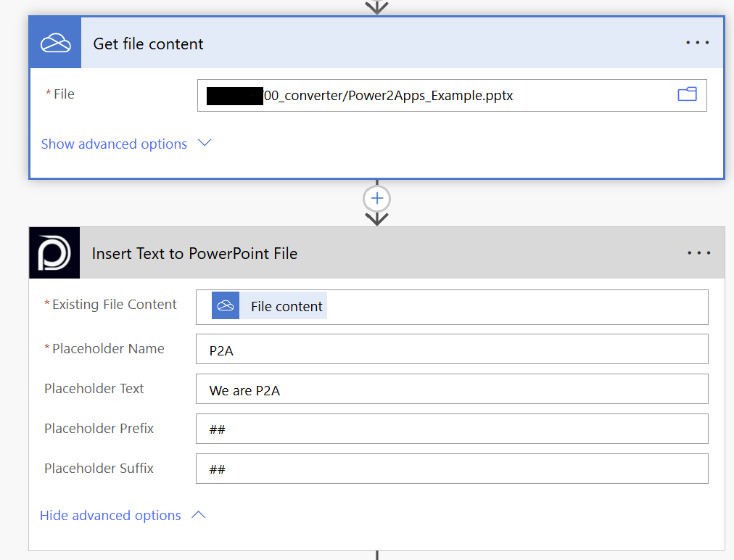
Task: Click the Show advanced options link
Action: click(x=114, y=144)
